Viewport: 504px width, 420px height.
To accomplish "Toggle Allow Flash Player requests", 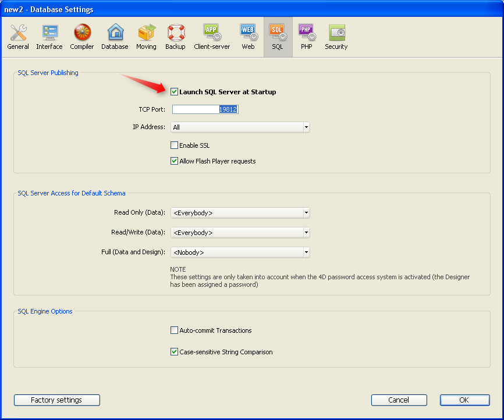I will coord(175,161).
